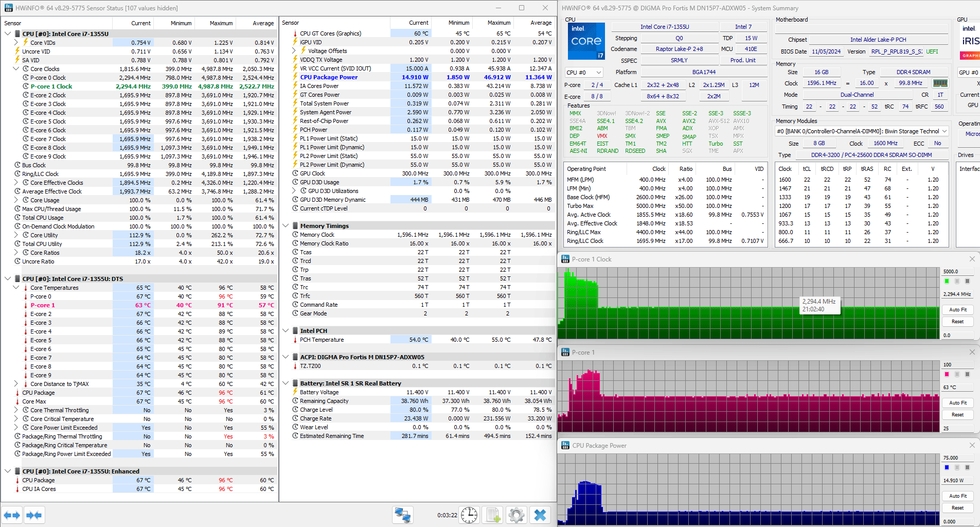Click the Maximum column header in right sensor pane

click(493, 23)
